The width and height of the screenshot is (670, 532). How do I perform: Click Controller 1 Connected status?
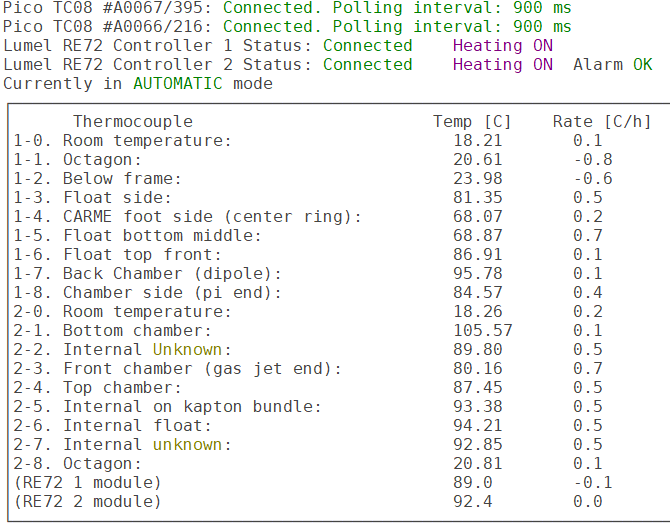tap(367, 46)
